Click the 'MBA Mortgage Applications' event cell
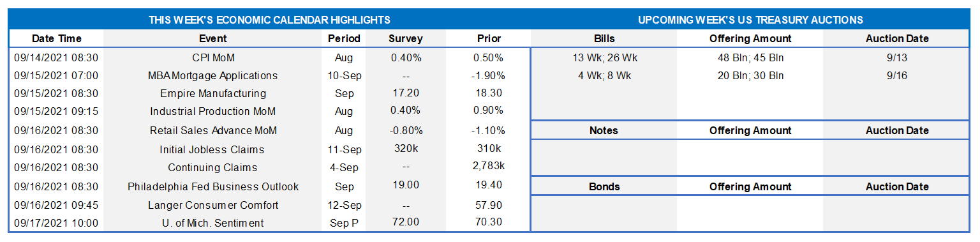This screenshot has height=242, width=980. click(212, 75)
